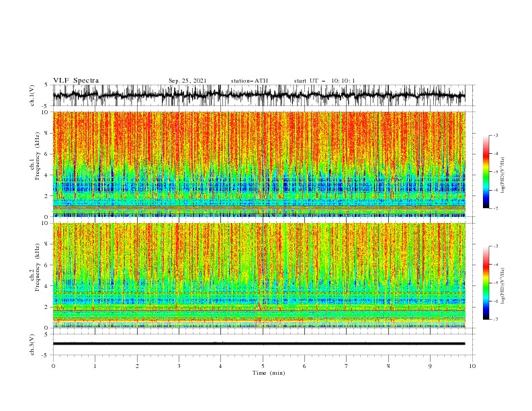The image size is (532, 411).
Task: Click the ch.3 flat waveform trace
Action: (259, 344)
